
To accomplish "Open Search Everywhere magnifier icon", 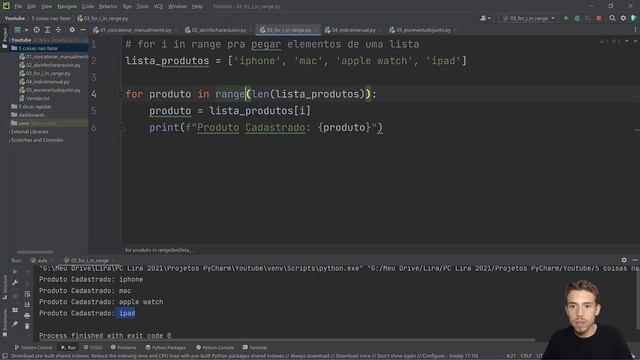I will click(x=612, y=18).
